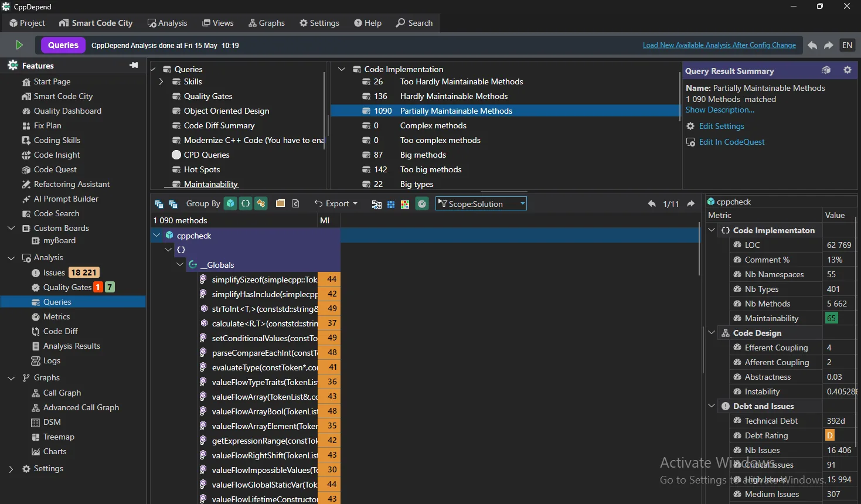861x504 pixels.
Task: Collapse the Custom Boards section
Action: pos(11,228)
